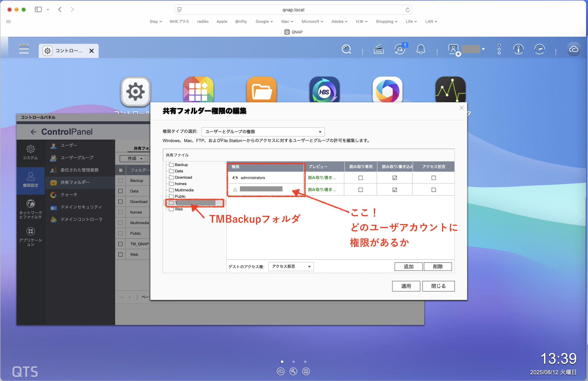588x381 pixels.
Task: Check read-only box for administrators
Action: (x=360, y=178)
